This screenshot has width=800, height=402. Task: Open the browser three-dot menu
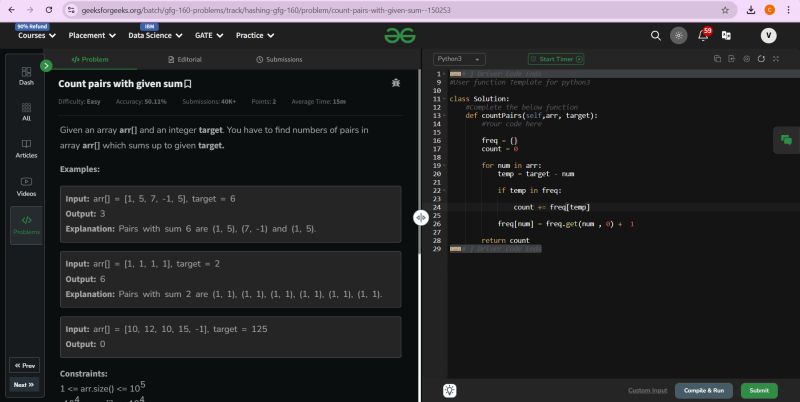(788, 10)
